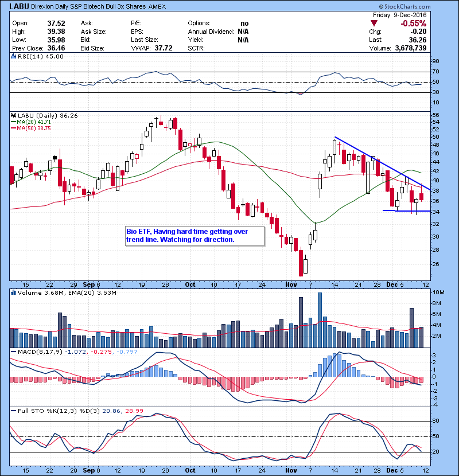Click the Last price 36.26
This screenshot has width=459, height=476.
click(x=418, y=40)
